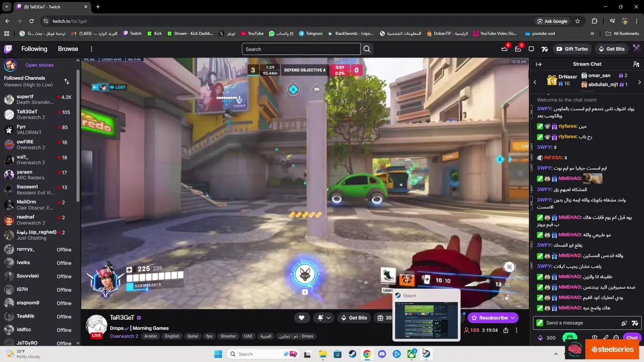Open Chrome tab search dropdown arrow
This screenshot has height=362, width=644.
(x=7, y=7)
